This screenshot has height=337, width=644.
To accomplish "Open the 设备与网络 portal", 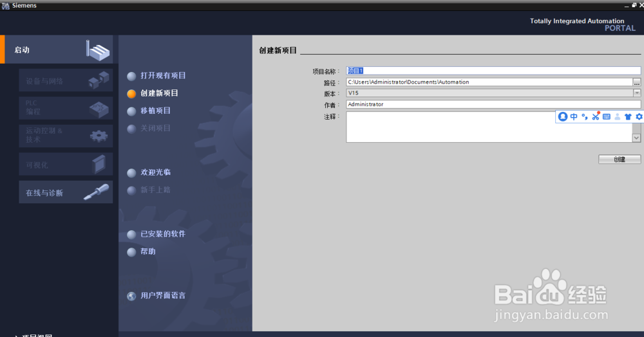I will click(66, 80).
